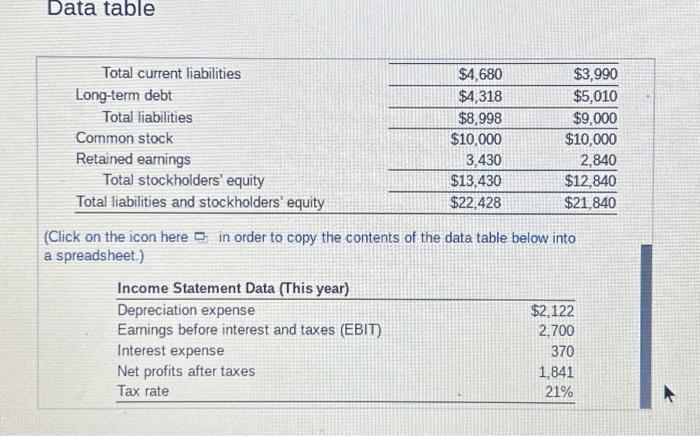Click the $9,000 total liabilities value

pos(595,118)
